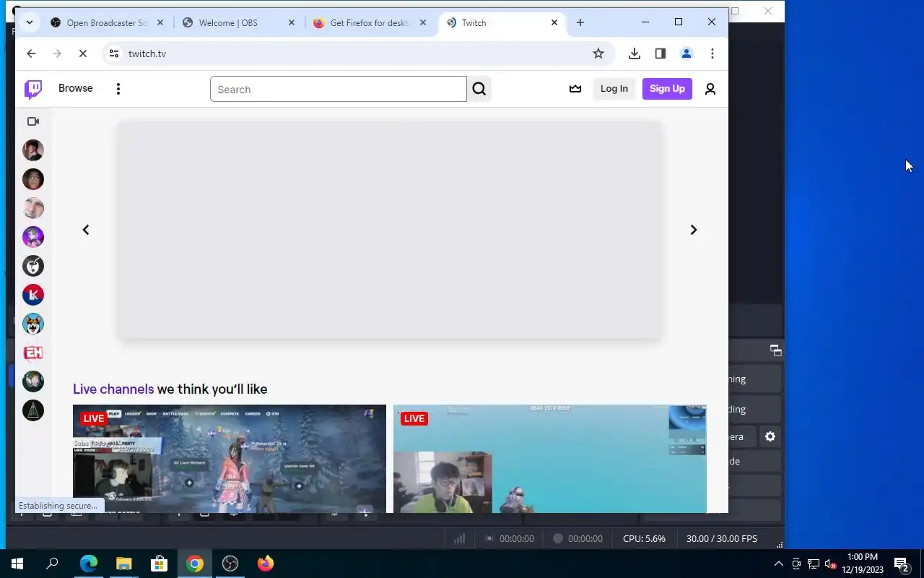924x578 pixels.
Task: Launch Firefox from the taskbar
Action: [x=265, y=564]
